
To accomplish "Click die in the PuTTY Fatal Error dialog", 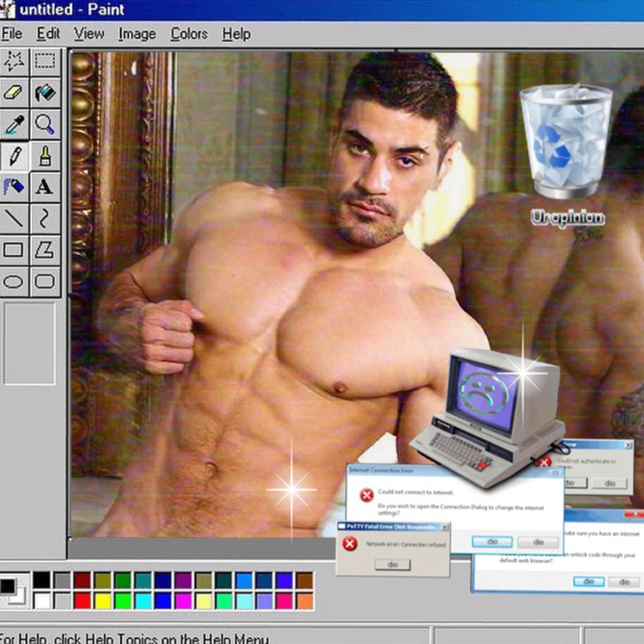I will [393, 565].
